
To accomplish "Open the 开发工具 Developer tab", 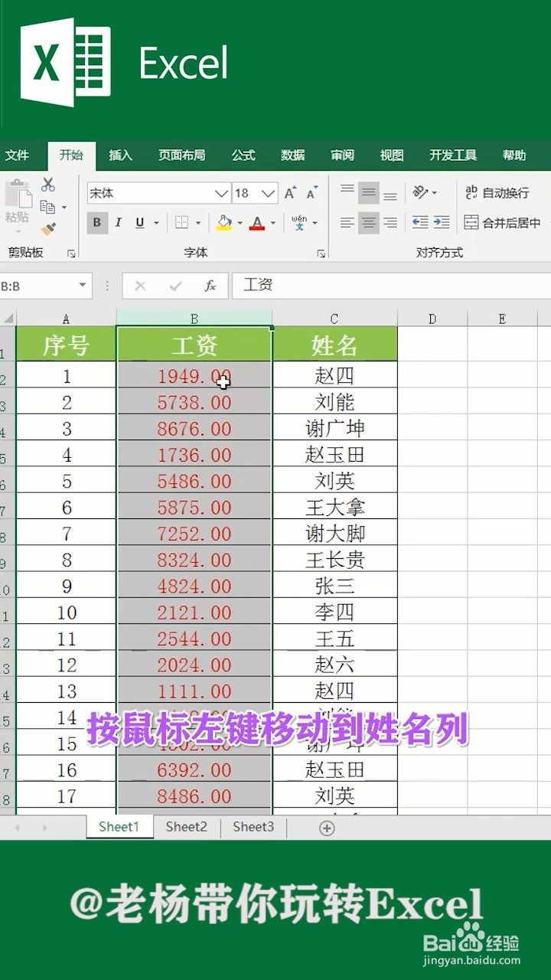I will point(453,155).
